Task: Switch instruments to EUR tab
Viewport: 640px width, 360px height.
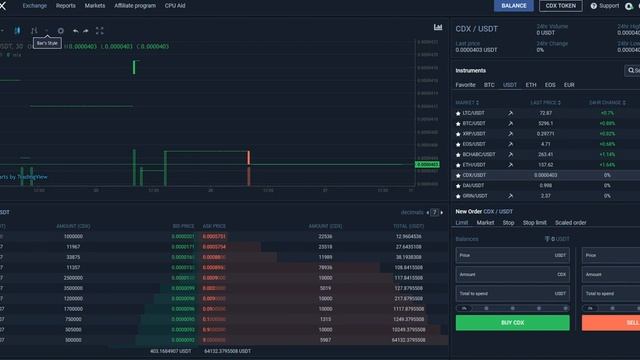Action: (569, 85)
